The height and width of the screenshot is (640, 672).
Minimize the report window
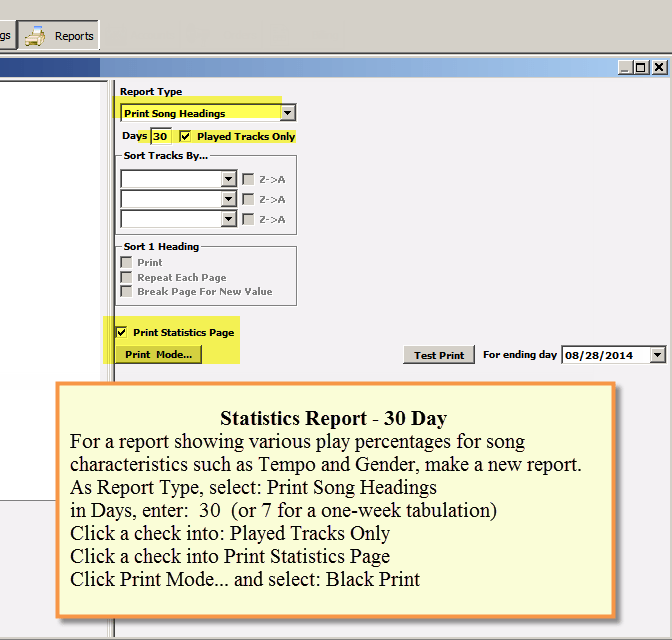(625, 68)
